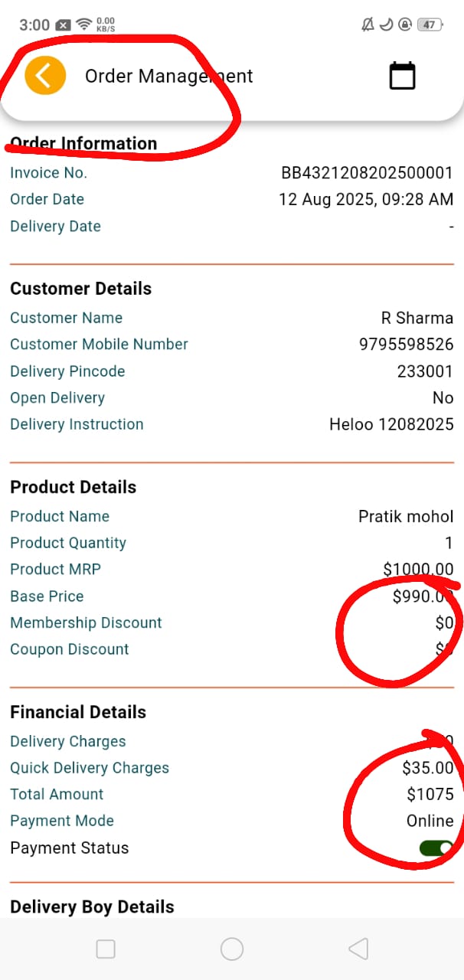Viewport: 464px width, 980px height.
Task: Open the calendar date picker icon
Action: pos(402,76)
